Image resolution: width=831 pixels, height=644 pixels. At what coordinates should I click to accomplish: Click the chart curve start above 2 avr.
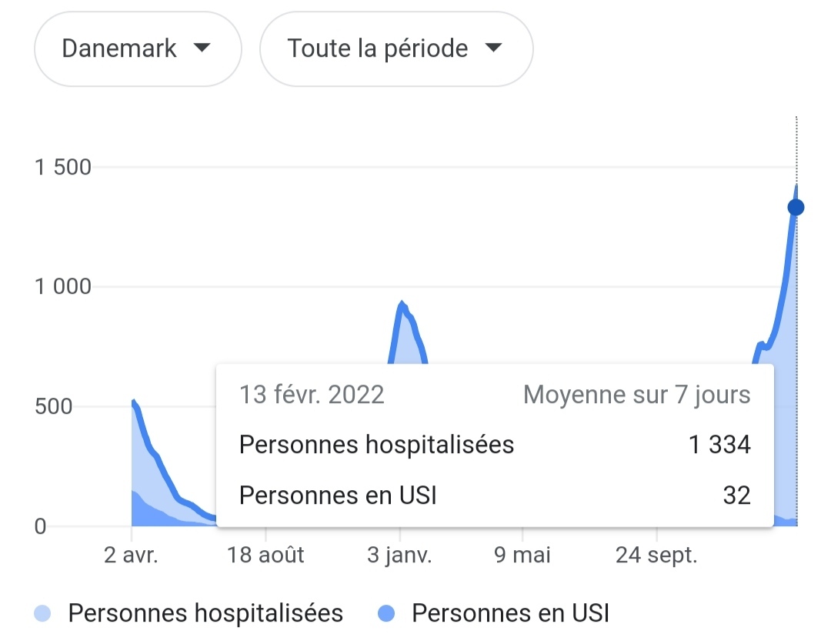133,402
